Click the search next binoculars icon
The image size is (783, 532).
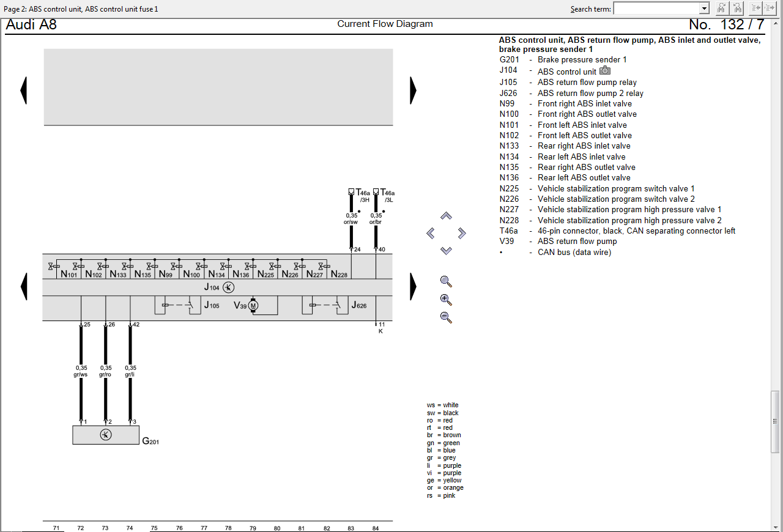722,8
